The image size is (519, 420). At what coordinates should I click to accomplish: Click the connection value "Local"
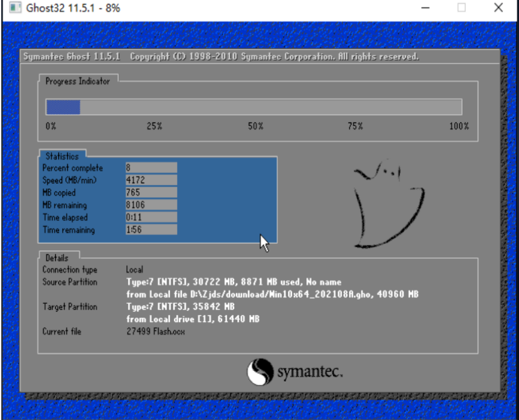point(134,269)
